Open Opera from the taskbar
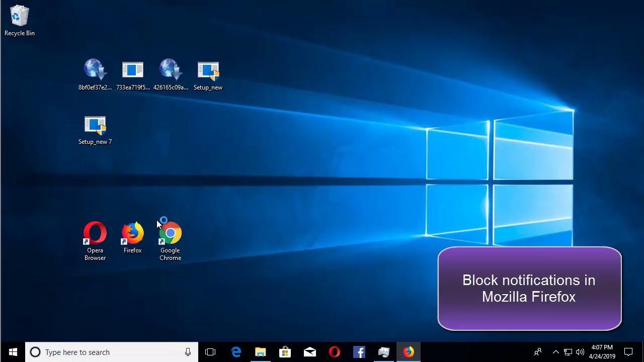This screenshot has width=644, height=362. pos(334,352)
